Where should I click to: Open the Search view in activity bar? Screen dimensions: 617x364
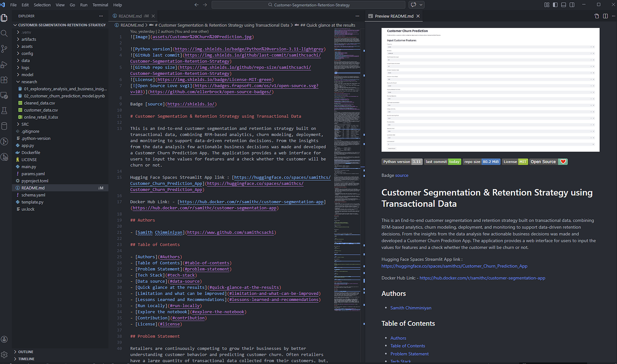(x=4, y=33)
